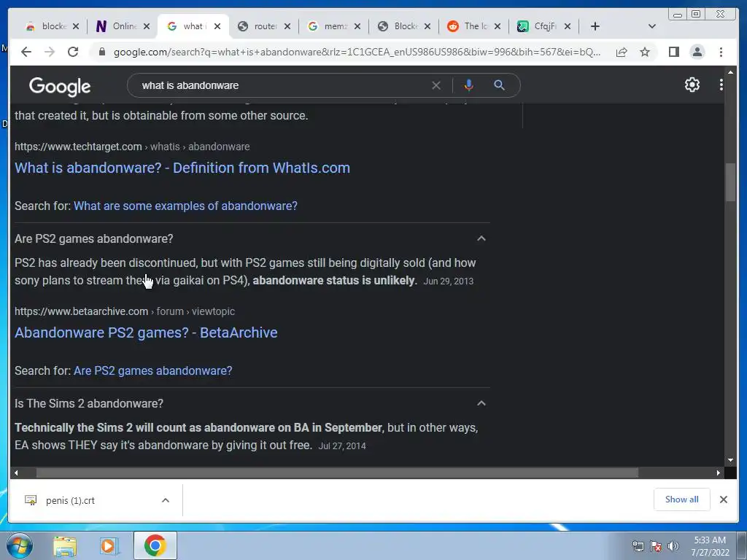
Task: Bookmark this page with the star icon
Action: coord(645,52)
